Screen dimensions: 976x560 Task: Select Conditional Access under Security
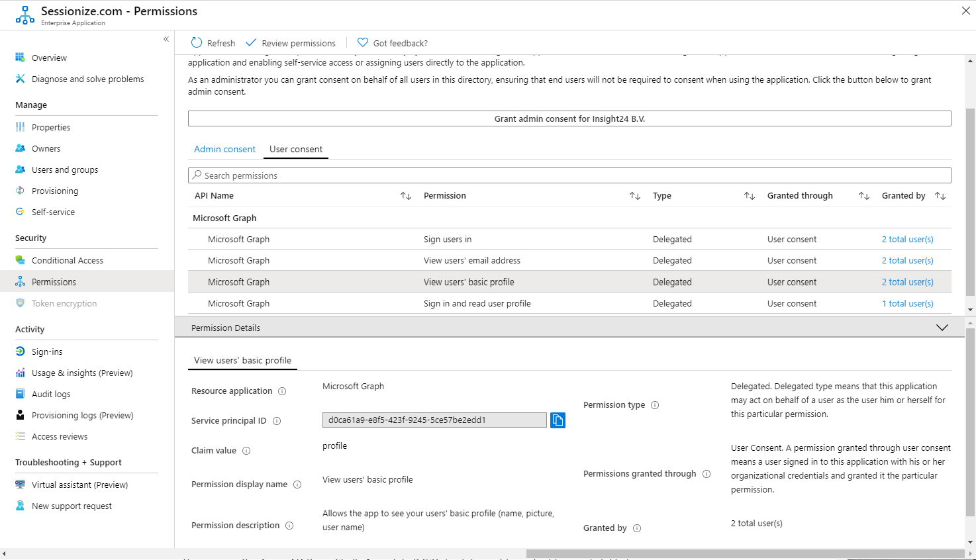tap(68, 260)
